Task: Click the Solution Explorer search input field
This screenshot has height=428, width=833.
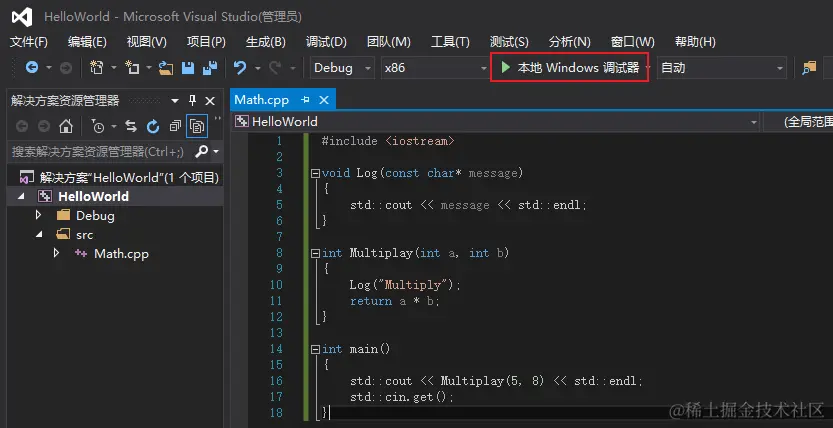Action: point(101,152)
